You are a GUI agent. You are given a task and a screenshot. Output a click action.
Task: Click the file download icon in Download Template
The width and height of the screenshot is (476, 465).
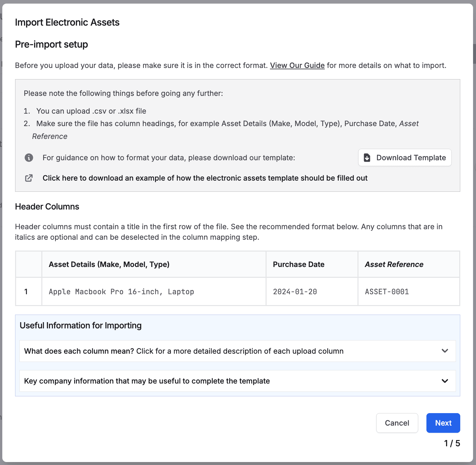367,158
